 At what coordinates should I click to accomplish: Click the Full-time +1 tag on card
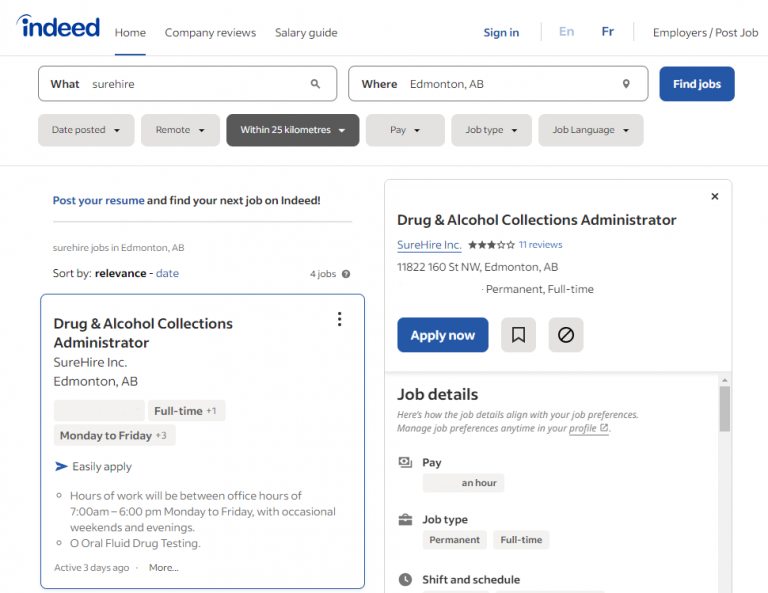click(x=186, y=411)
